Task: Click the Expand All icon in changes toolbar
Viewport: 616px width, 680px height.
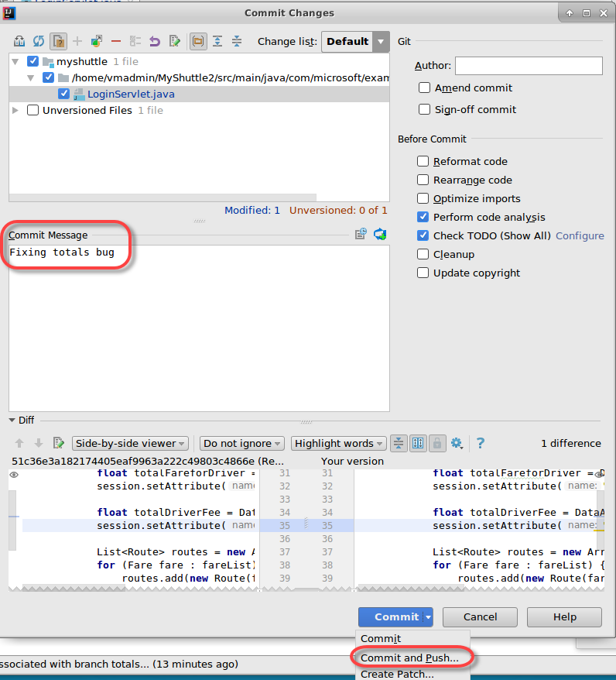Action: point(217,41)
